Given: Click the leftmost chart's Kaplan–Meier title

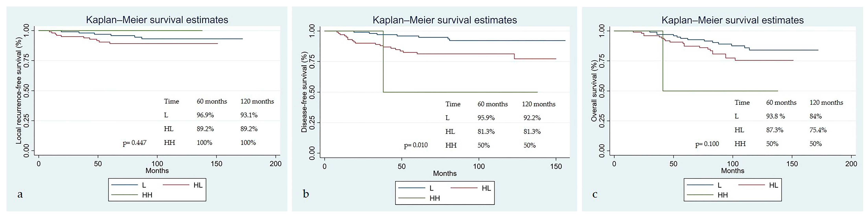Looking at the screenshot, I should click(157, 20).
